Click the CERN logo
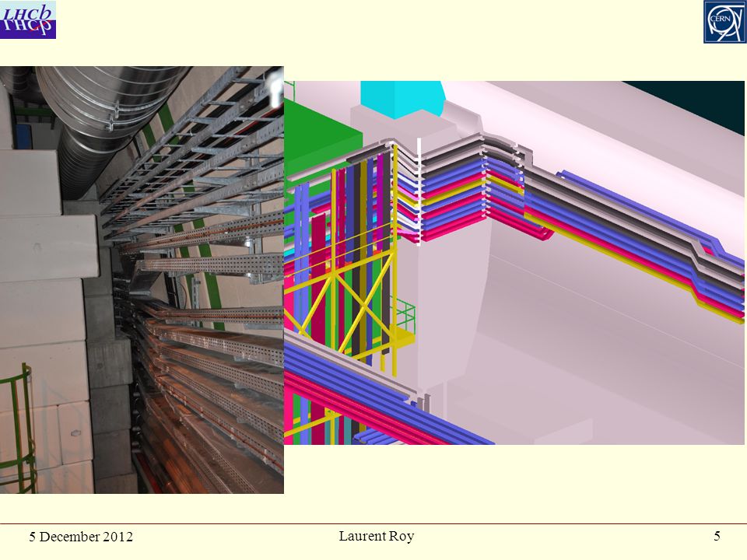Viewport: 747px width, 560px height. 724,22
